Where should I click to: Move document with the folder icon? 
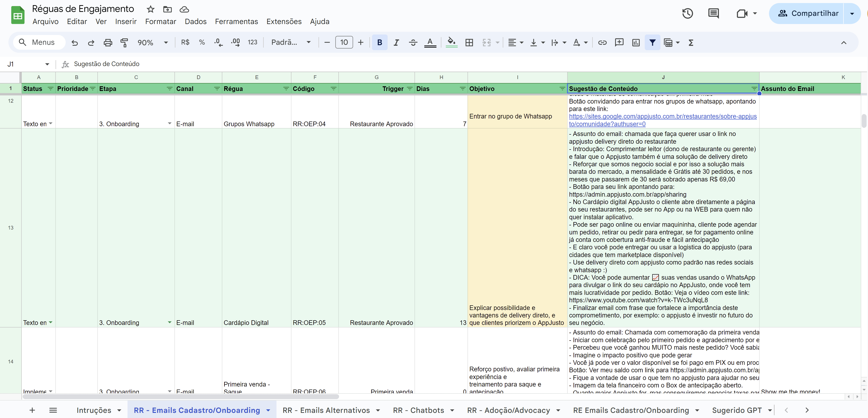[167, 9]
